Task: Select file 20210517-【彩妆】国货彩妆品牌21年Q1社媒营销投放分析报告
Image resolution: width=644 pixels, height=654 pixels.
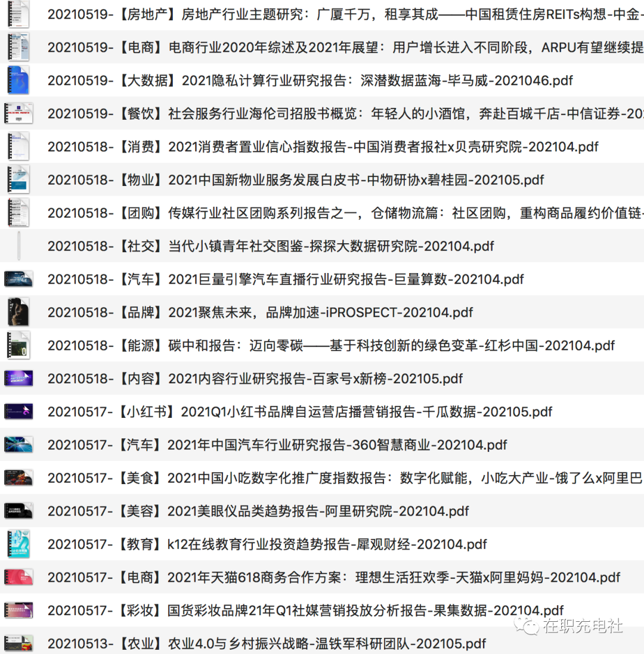Action: point(322,610)
